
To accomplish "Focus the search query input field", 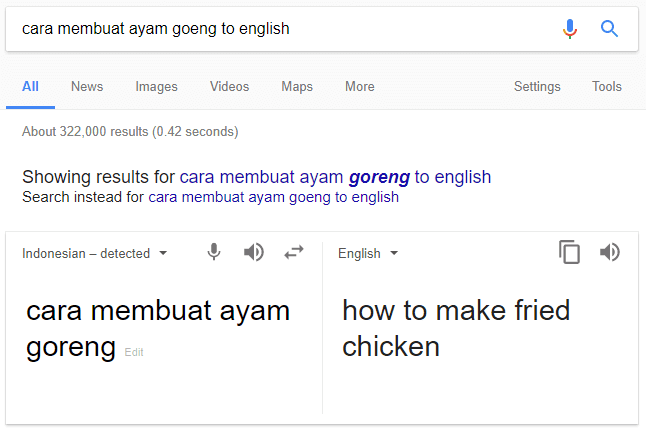I will pos(284,29).
